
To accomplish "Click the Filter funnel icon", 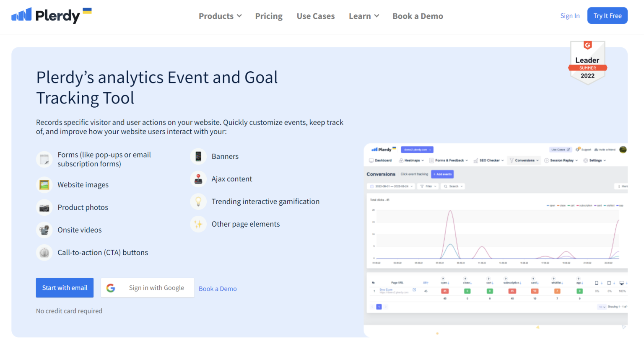I will tap(422, 186).
